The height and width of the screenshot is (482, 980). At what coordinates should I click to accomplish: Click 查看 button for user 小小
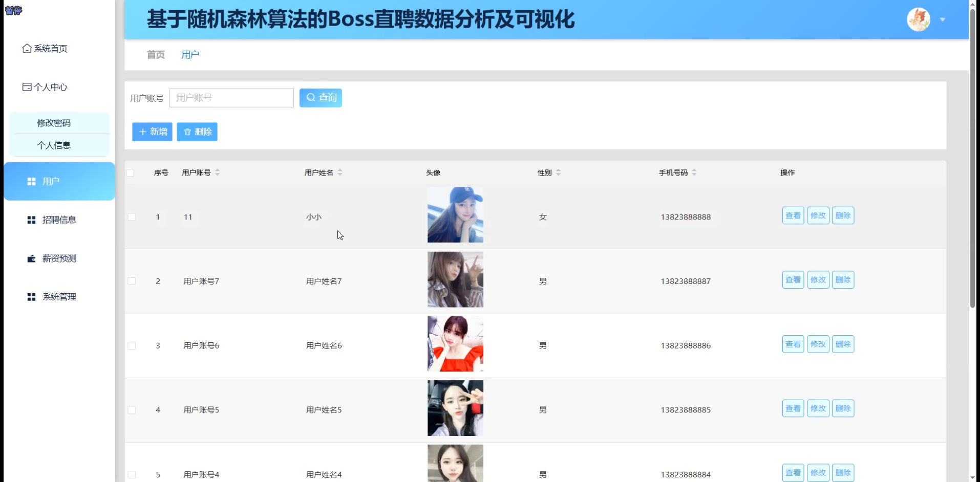[x=793, y=215]
